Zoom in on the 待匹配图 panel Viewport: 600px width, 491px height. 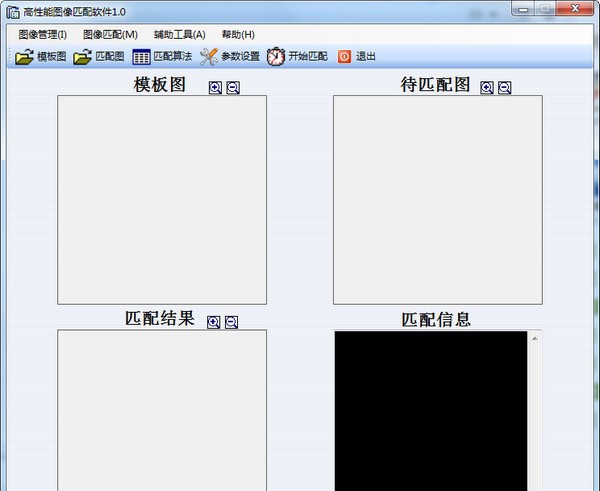click(x=487, y=88)
